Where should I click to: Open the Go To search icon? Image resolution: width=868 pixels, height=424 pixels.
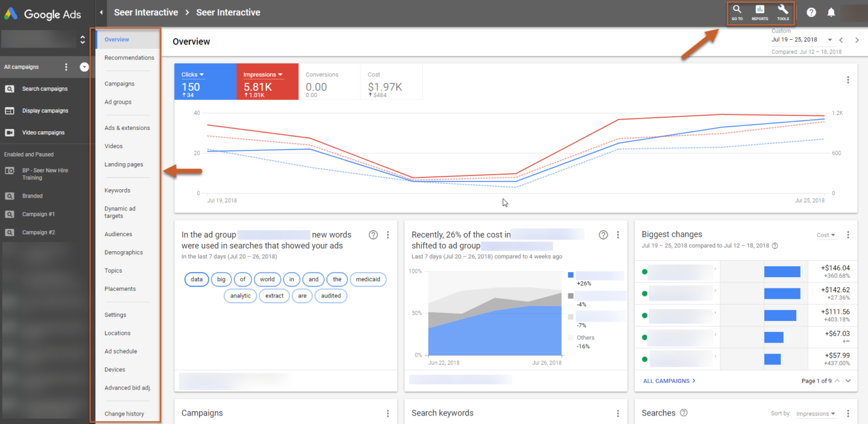(x=737, y=12)
